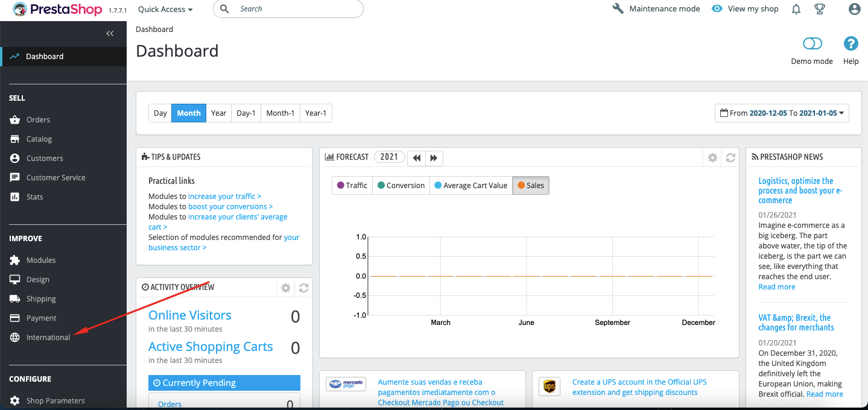Open the Quick Access dropdown
The image size is (868, 410).
tap(165, 9)
